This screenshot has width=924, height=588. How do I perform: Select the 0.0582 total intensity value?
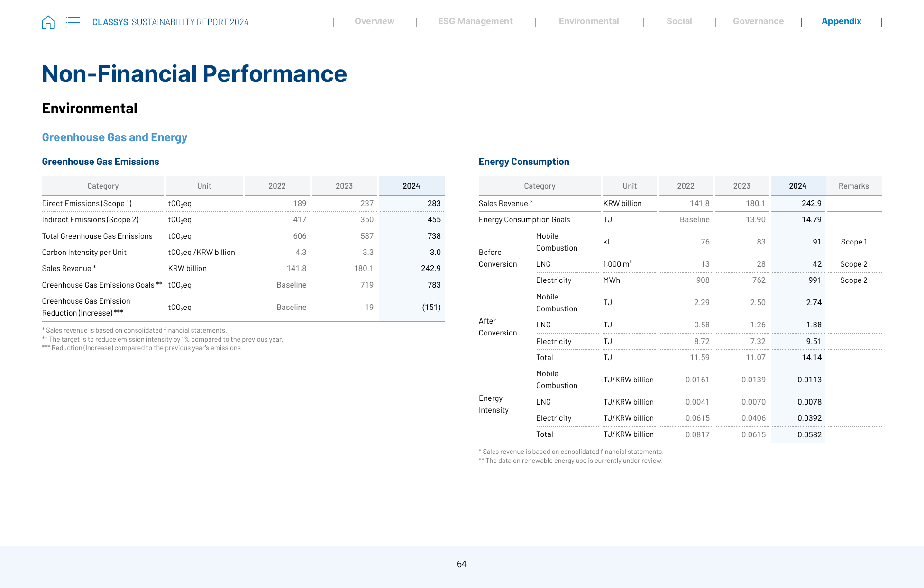click(x=809, y=434)
